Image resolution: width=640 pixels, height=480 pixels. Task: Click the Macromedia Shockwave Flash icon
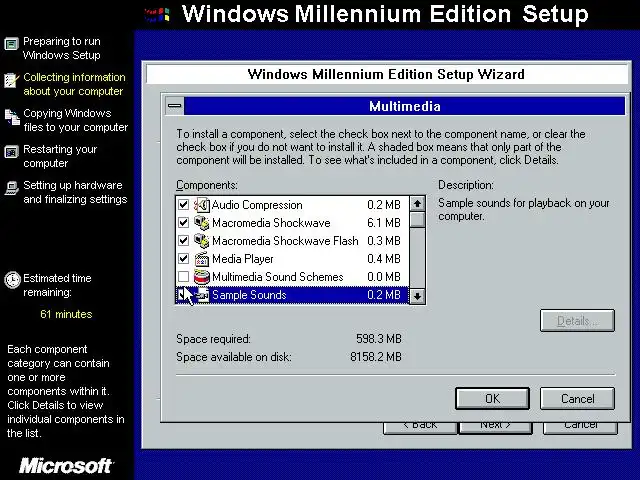click(202, 241)
